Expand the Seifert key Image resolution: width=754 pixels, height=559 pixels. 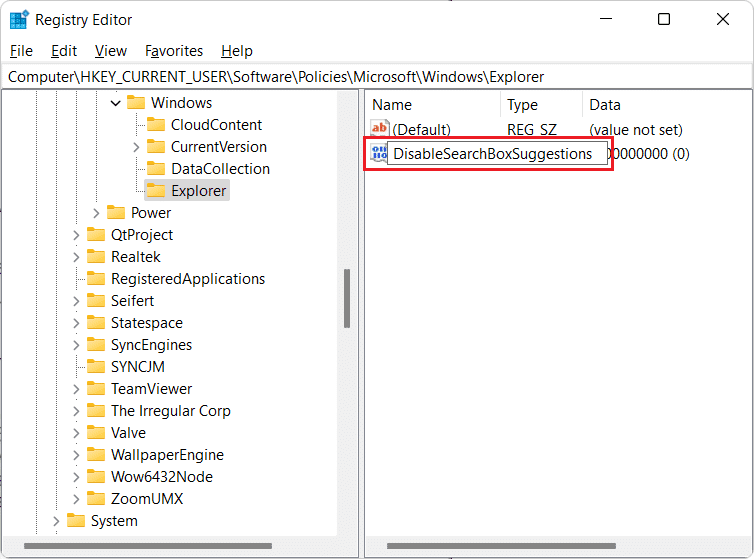coord(76,301)
